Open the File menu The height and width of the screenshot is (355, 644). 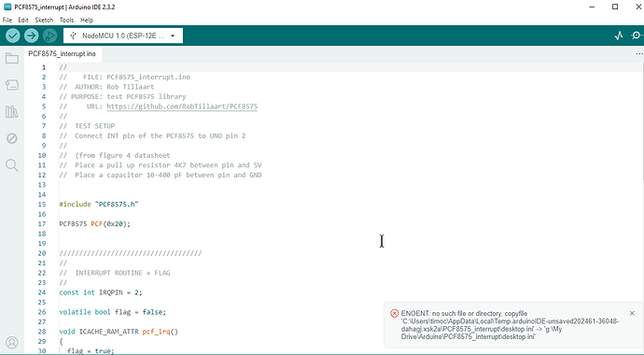click(x=7, y=20)
